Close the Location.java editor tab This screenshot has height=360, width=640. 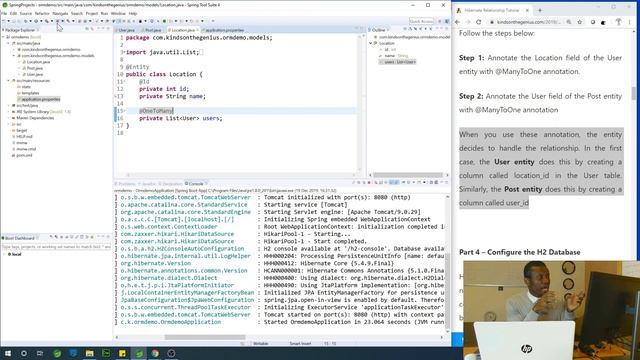(x=198, y=30)
